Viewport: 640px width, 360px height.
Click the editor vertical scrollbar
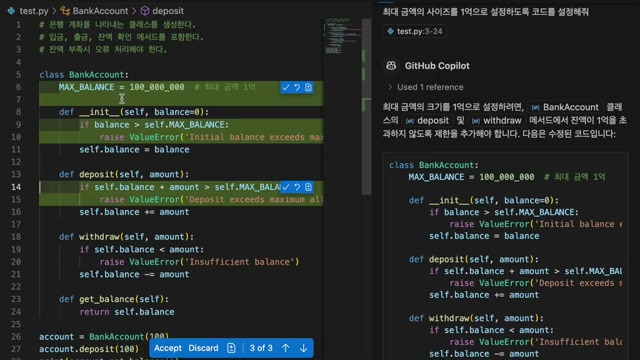(367, 106)
